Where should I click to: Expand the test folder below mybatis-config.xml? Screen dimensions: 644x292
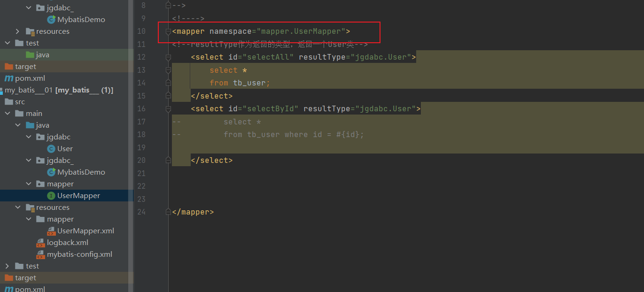[x=7, y=266]
